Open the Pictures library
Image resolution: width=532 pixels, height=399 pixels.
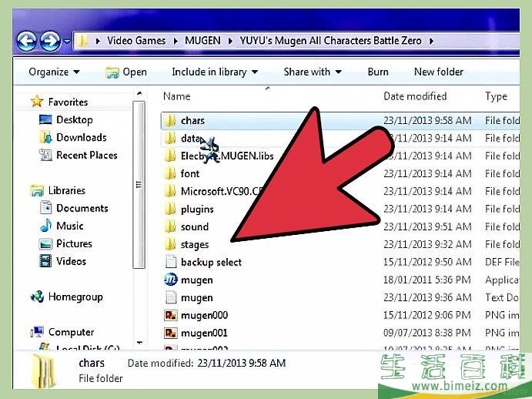click(x=74, y=243)
